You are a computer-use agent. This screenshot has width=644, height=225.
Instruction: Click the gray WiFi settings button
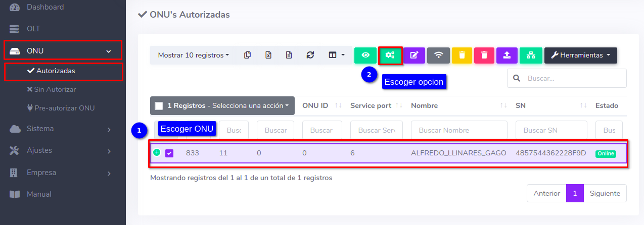point(438,55)
